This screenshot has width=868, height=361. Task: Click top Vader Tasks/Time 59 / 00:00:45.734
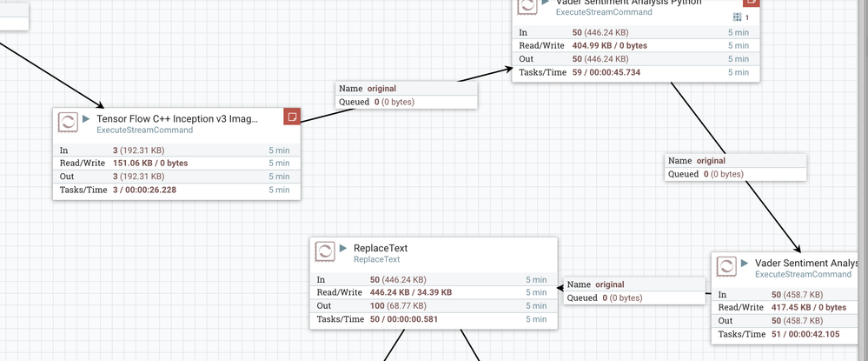[x=606, y=72]
